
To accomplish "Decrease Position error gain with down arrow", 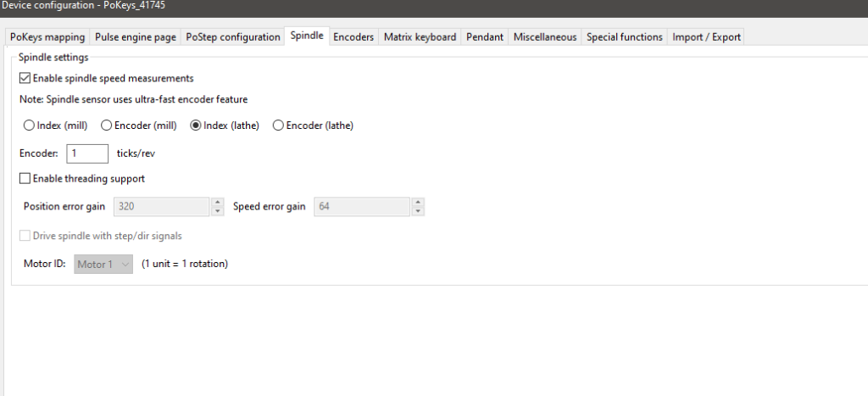I will (218, 211).
